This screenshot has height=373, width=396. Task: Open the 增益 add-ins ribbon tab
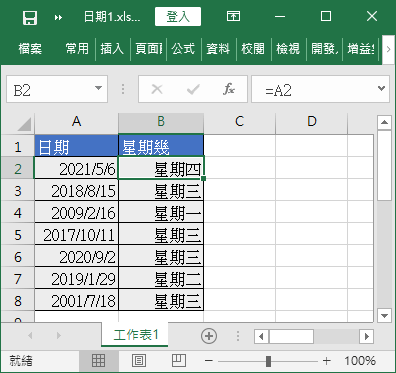pyautogui.click(x=361, y=49)
